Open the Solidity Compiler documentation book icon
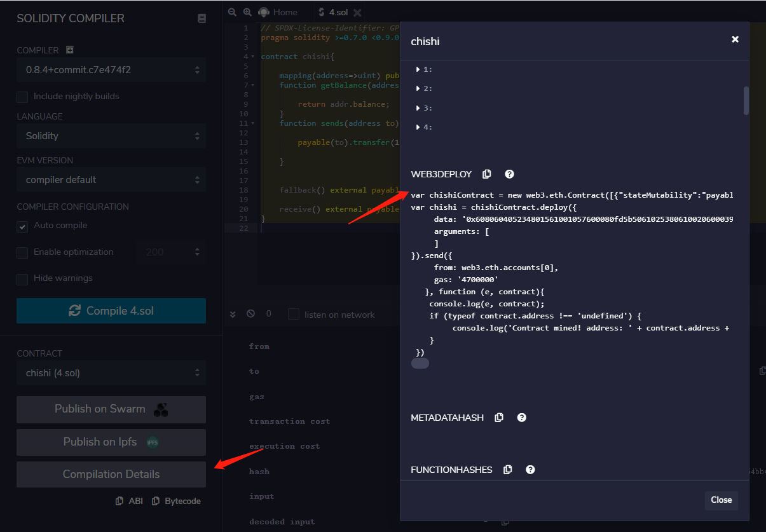Screen dimensions: 766x532 pyautogui.click(x=202, y=18)
